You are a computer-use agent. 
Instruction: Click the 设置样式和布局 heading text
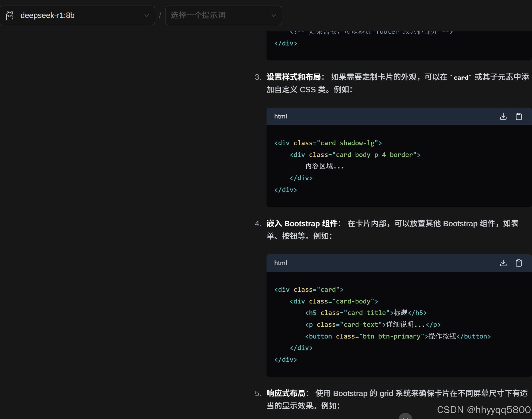(294, 77)
